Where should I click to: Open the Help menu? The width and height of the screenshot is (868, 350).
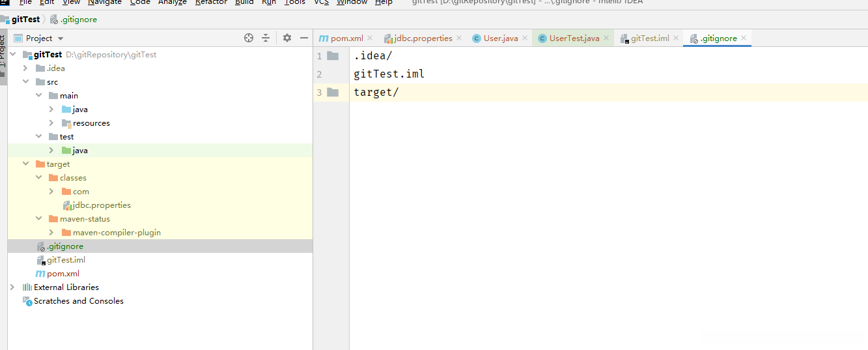[x=384, y=2]
